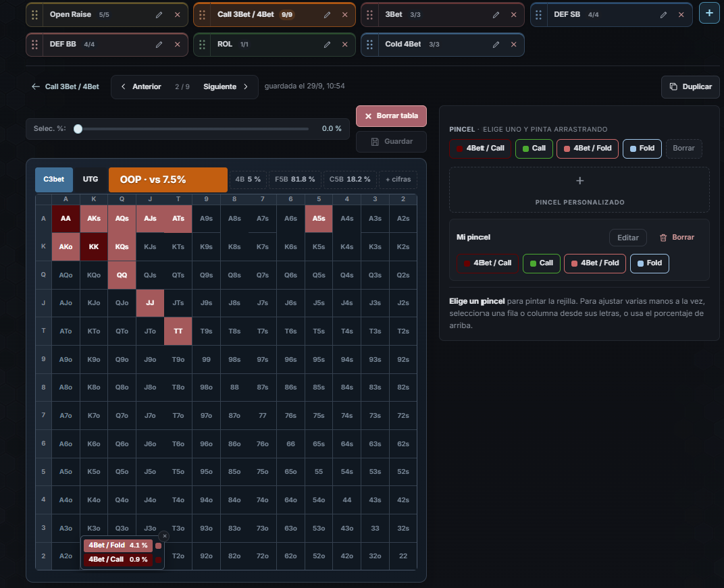
Task: Edit the Open Raise category name
Action: pos(159,15)
